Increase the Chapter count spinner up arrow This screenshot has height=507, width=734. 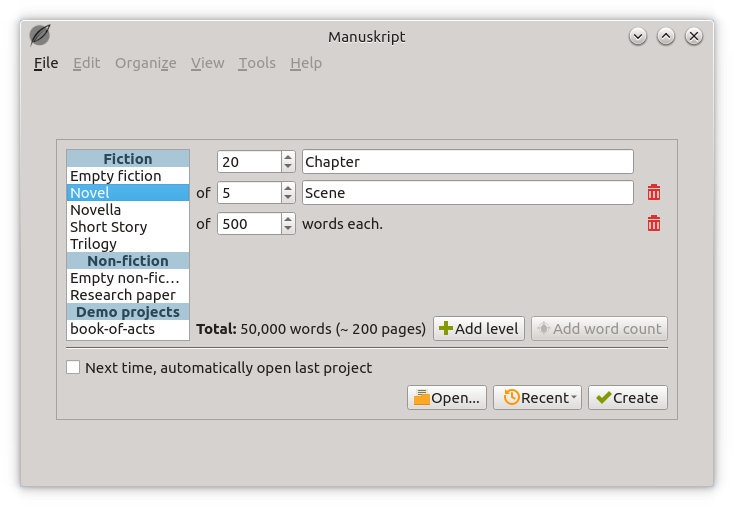[x=288, y=157]
